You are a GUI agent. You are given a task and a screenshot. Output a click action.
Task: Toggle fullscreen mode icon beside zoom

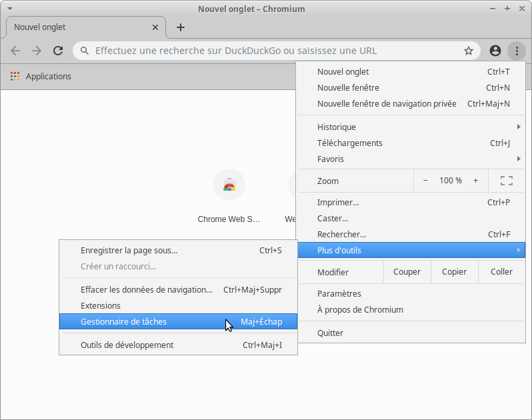point(506,181)
